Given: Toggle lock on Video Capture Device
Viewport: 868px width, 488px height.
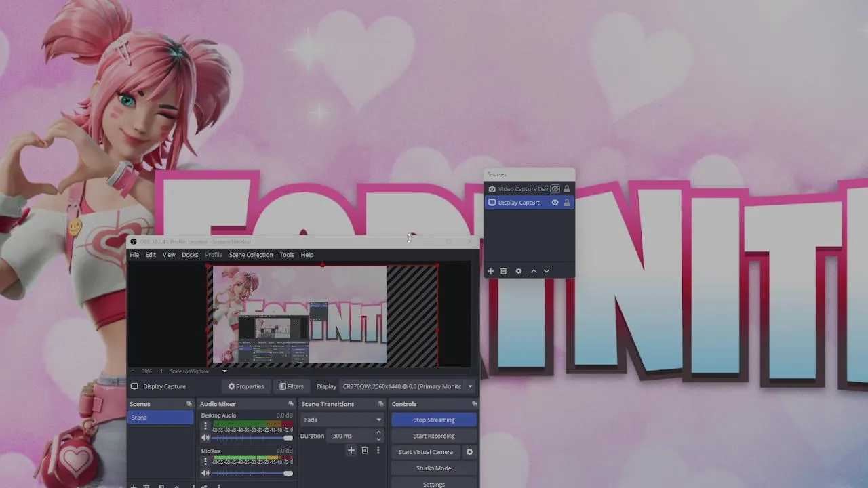Looking at the screenshot, I should [x=567, y=189].
